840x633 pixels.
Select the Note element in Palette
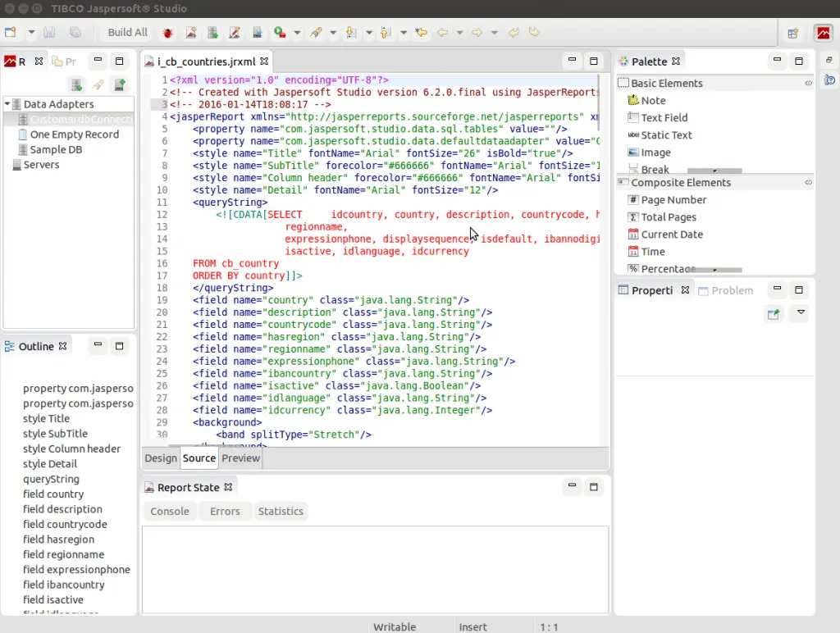[653, 101]
